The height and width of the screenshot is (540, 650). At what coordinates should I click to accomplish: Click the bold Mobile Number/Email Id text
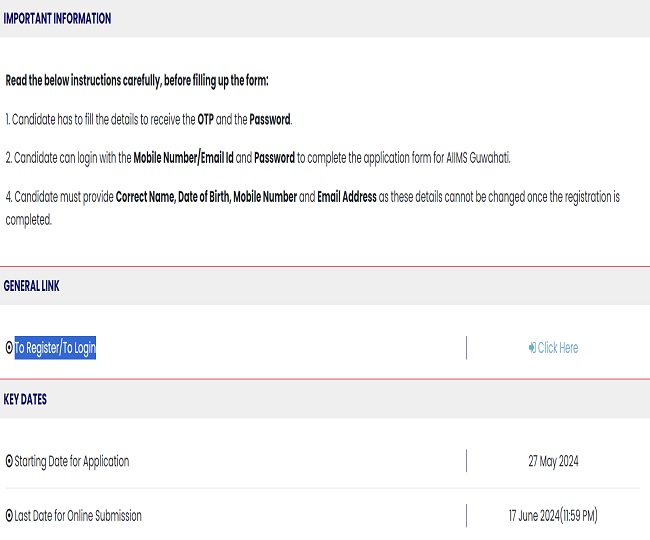[x=184, y=158]
